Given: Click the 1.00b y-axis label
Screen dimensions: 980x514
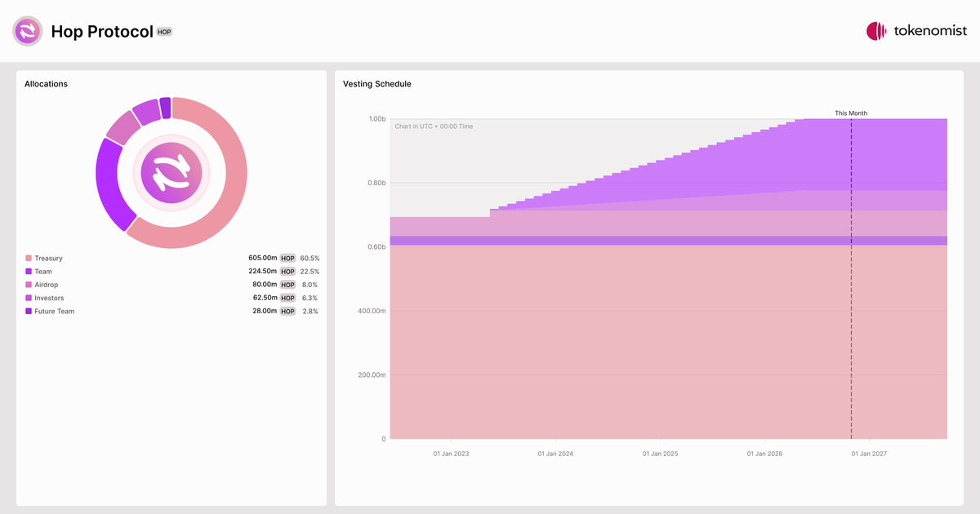Looking at the screenshot, I should tap(376, 119).
